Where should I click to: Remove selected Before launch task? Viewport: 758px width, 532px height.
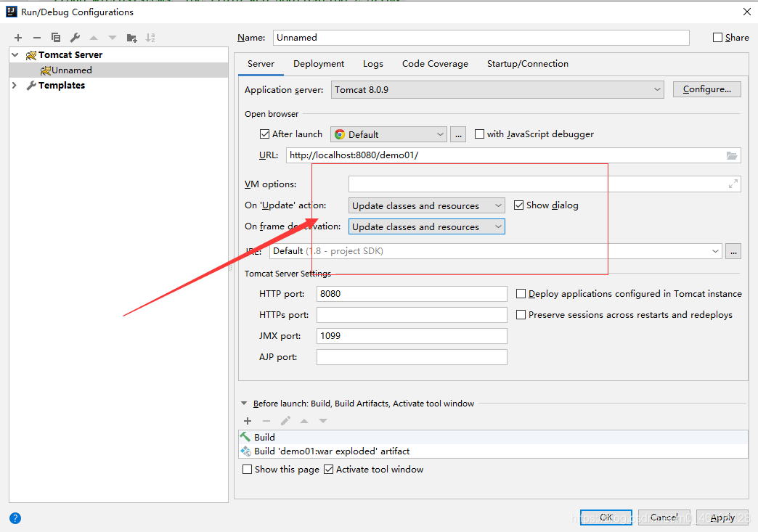[x=266, y=421]
